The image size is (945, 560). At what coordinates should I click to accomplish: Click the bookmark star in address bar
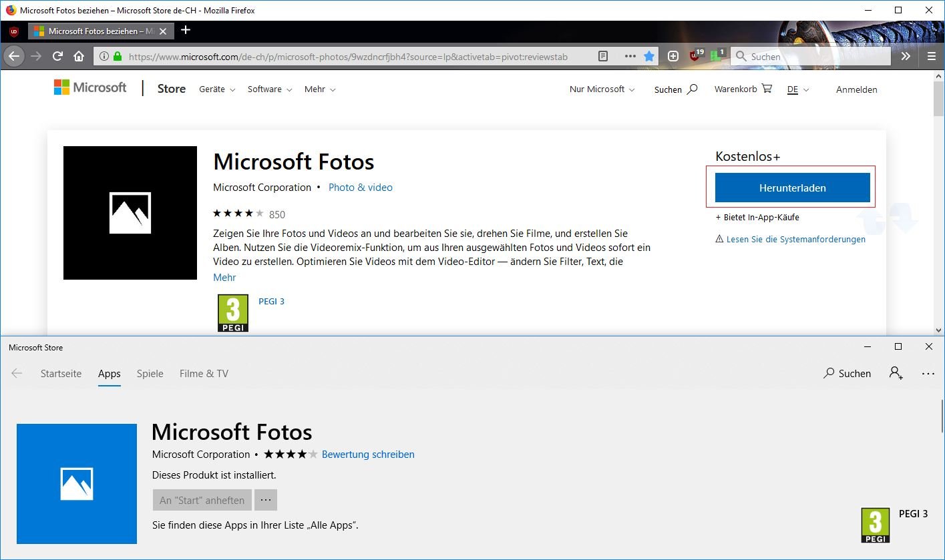648,57
